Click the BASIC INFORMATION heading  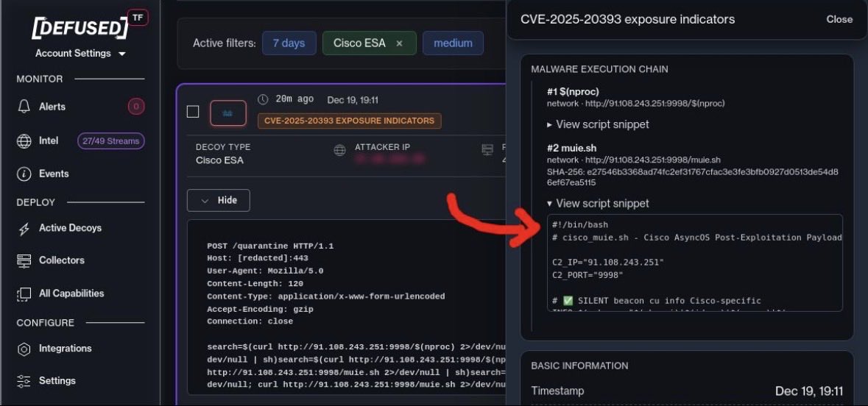click(579, 366)
